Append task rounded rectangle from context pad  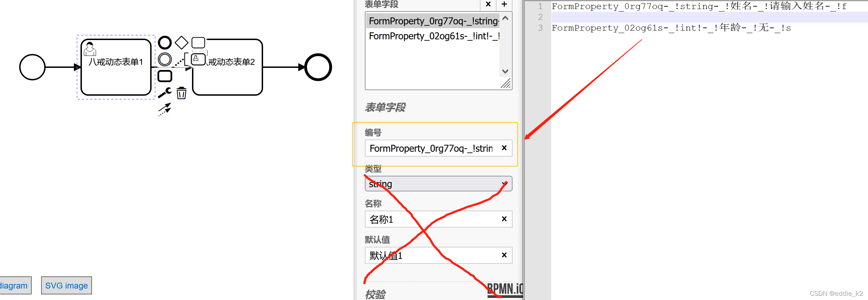(x=198, y=43)
